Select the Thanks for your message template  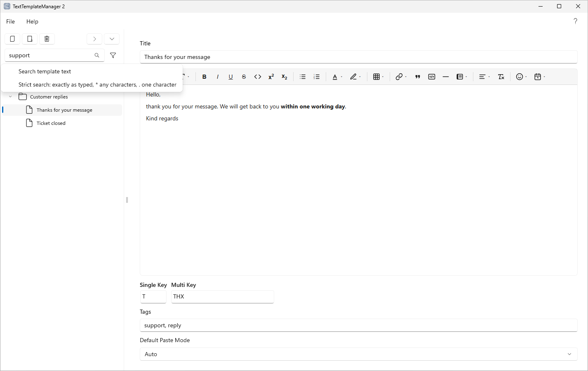point(62,110)
